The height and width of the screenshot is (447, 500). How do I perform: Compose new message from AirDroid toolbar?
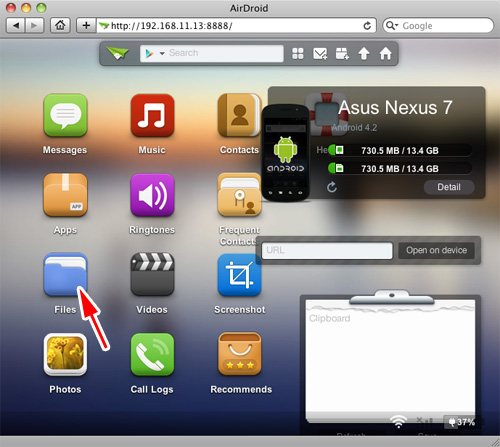click(320, 53)
